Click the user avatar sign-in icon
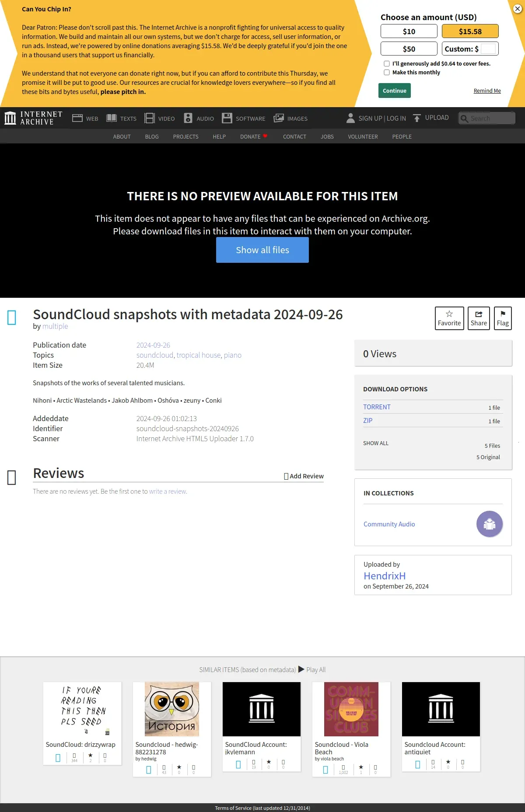 pos(350,118)
